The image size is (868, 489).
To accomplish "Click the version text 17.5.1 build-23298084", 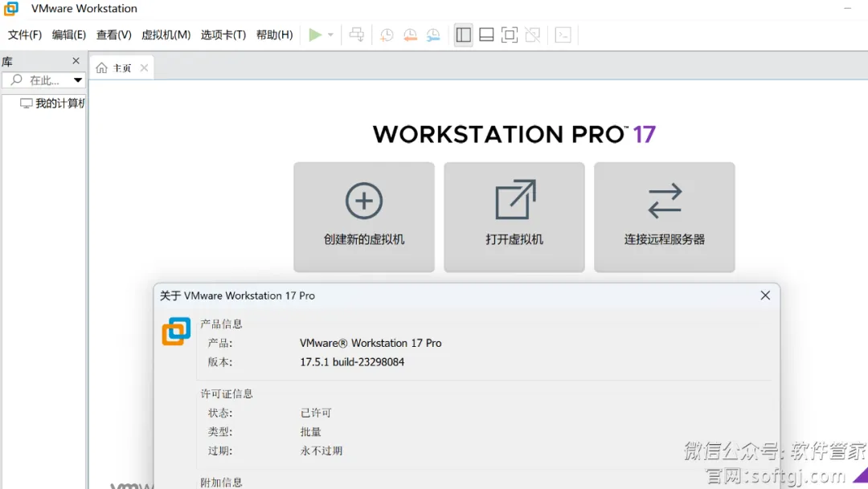I will point(352,362).
